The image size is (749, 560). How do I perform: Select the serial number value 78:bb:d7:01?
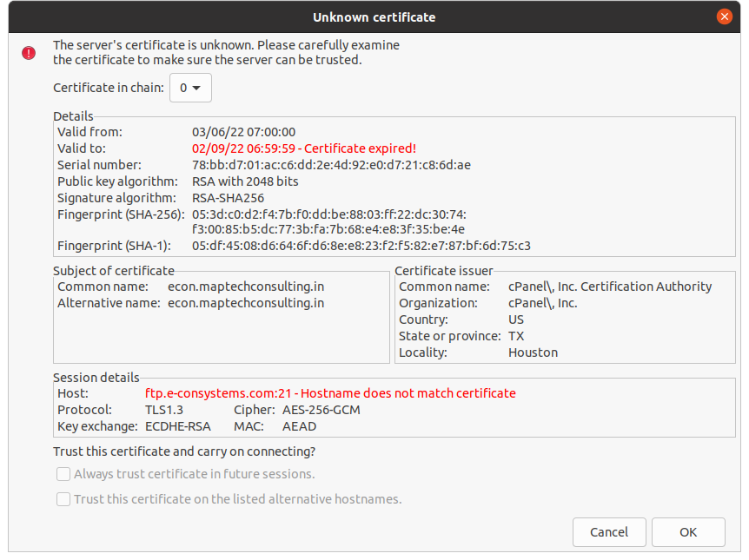tap(331, 165)
